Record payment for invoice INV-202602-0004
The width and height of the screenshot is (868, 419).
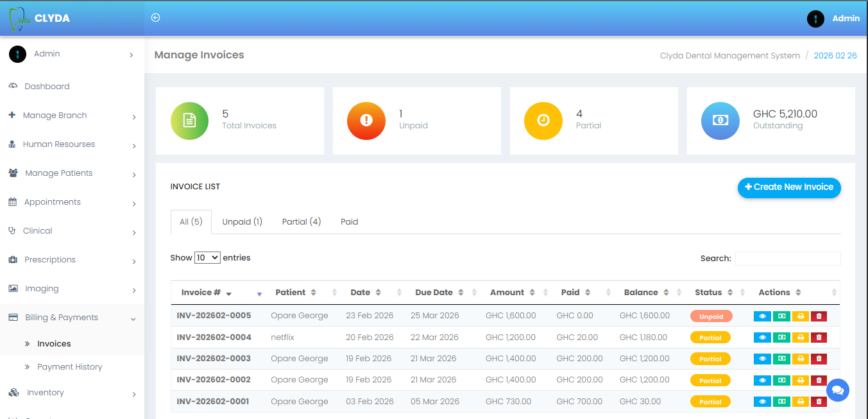point(781,338)
